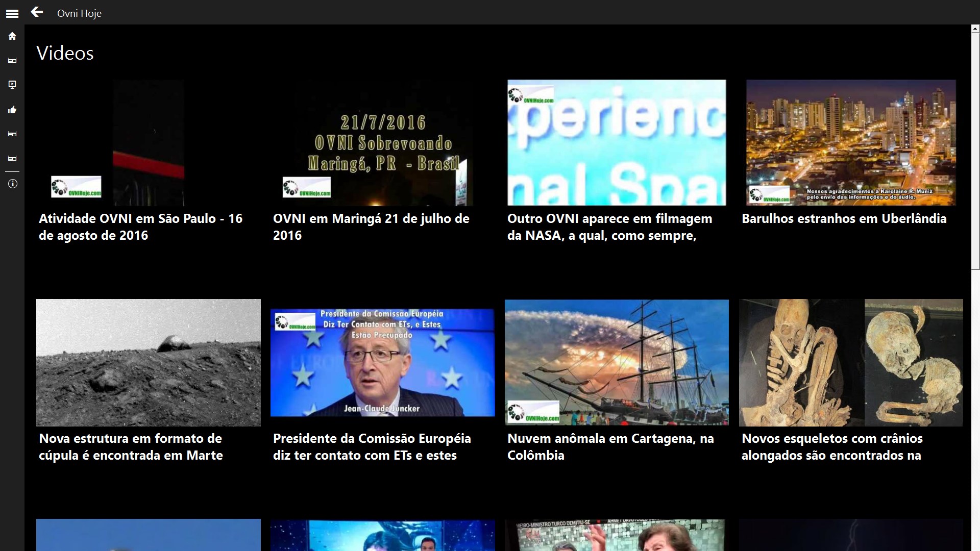Expand the hamburger navigation menu
The width and height of the screenshot is (980, 551).
click(x=12, y=14)
